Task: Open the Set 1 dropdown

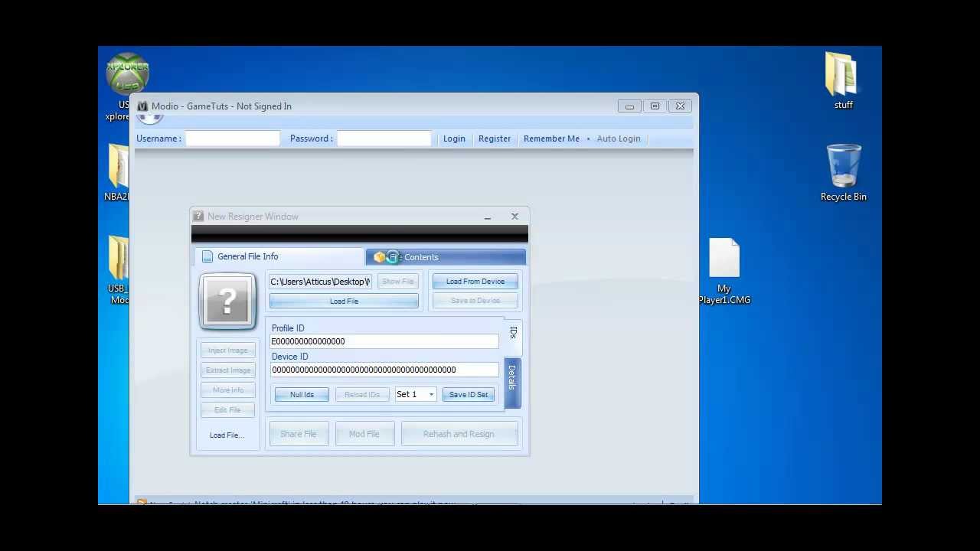Action: point(416,395)
